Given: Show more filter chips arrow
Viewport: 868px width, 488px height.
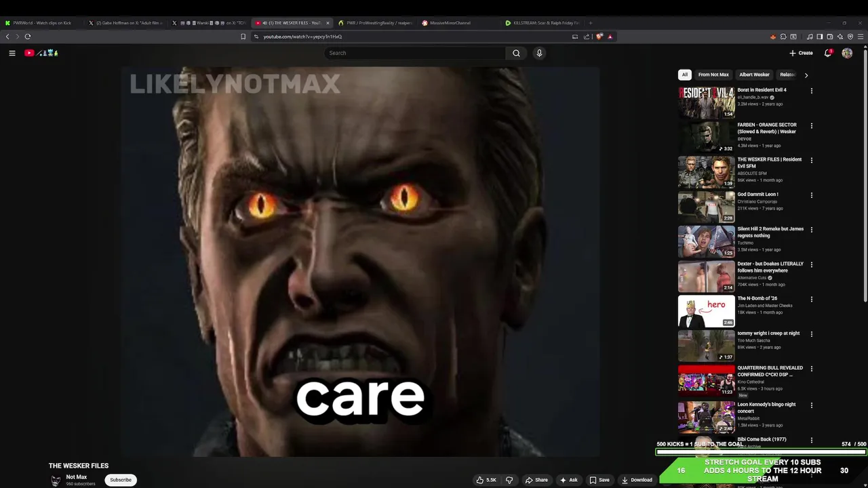Looking at the screenshot, I should pos(806,75).
